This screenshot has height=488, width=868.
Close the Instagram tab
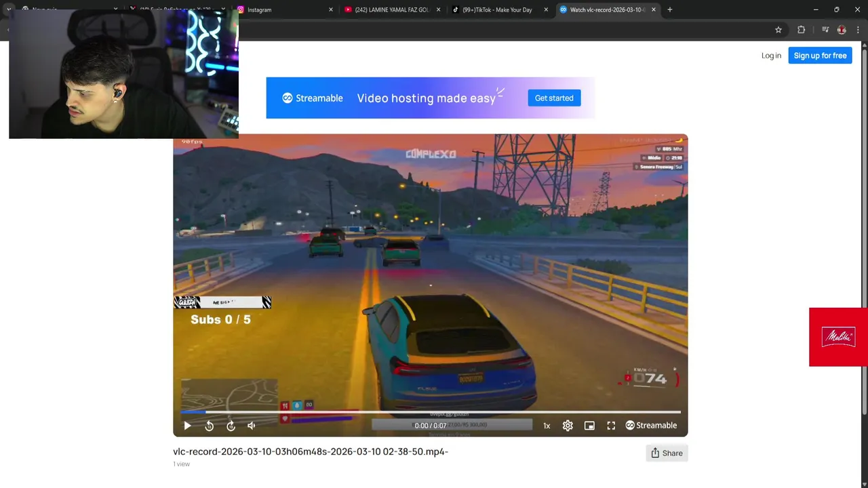click(331, 9)
